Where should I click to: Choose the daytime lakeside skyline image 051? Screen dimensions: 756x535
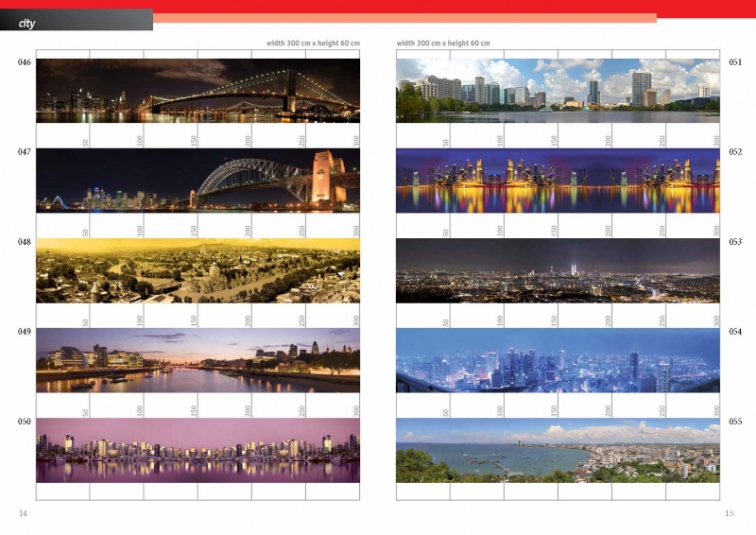coord(558,90)
